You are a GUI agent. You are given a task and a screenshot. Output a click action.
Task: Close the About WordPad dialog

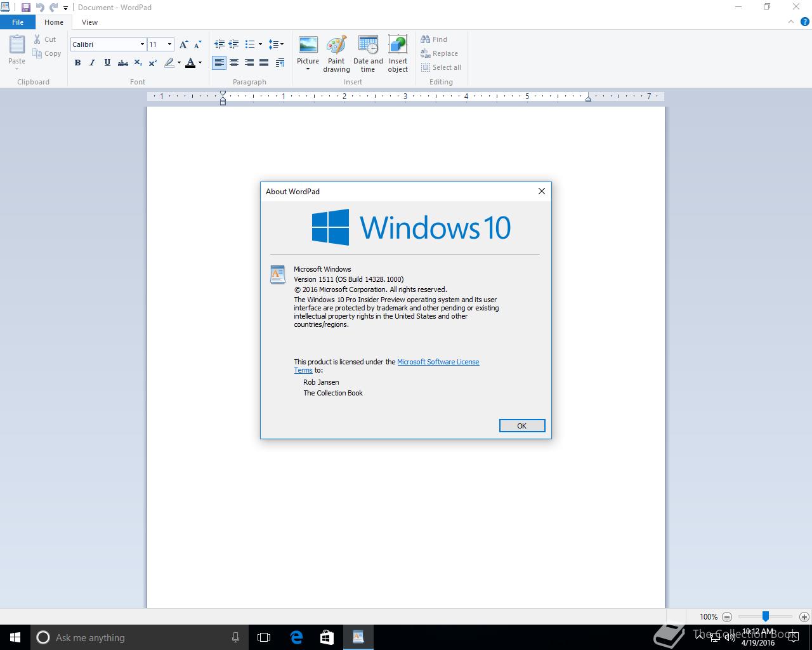pos(541,191)
